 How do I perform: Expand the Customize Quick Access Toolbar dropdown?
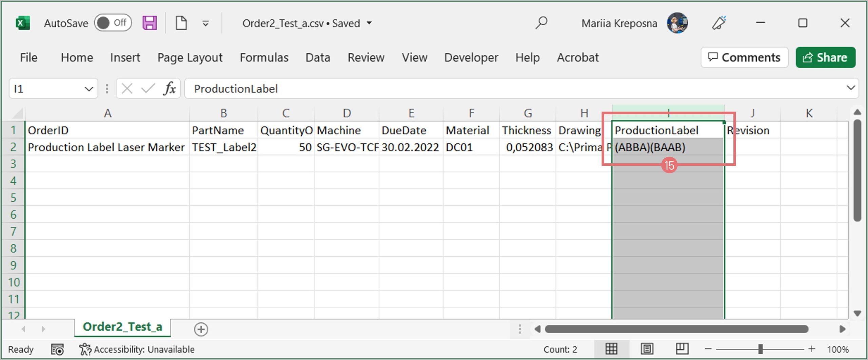pos(205,23)
